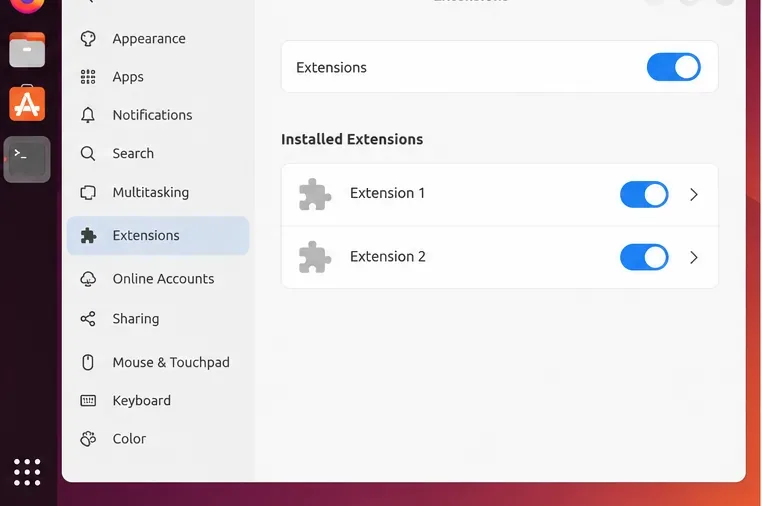Show Applications grid in dock
Screen dimensions: 762x506
click(x=27, y=472)
